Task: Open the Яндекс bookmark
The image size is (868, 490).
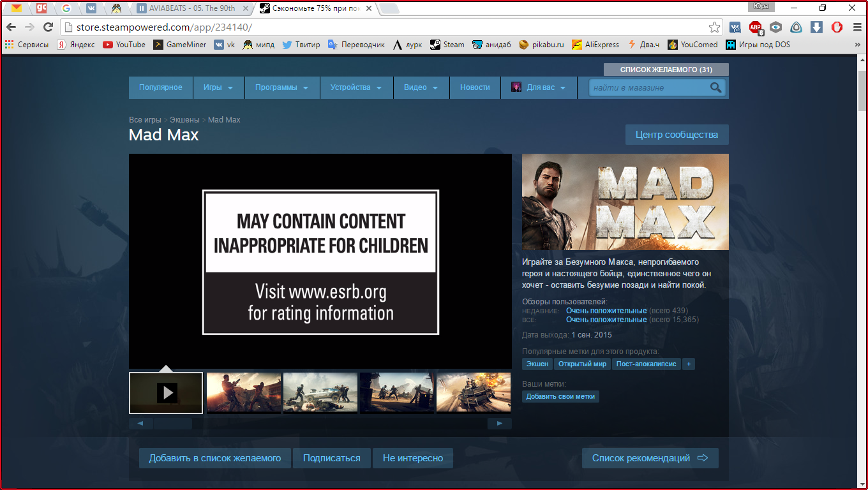Action: 76,45
